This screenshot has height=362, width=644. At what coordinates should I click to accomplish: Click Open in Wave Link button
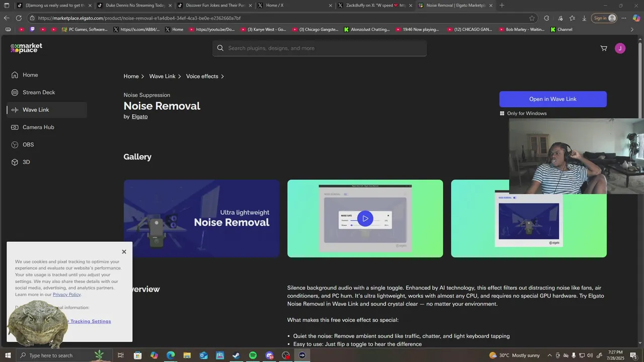click(x=553, y=99)
